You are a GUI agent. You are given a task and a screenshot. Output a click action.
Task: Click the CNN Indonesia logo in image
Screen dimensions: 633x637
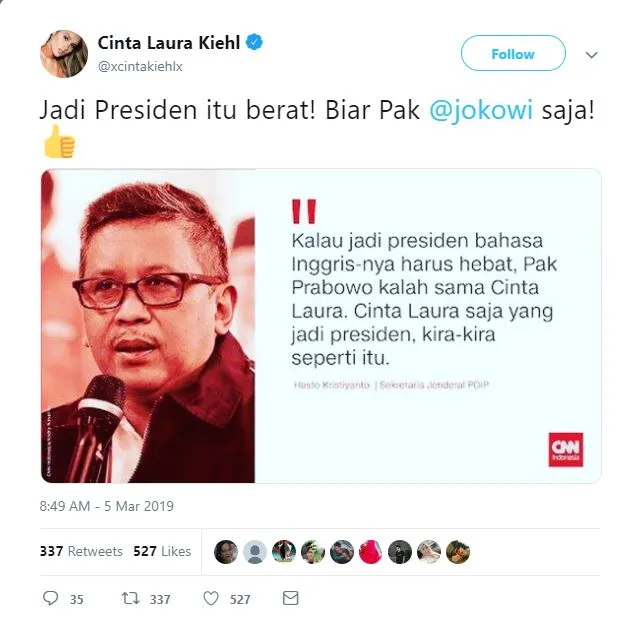pyautogui.click(x=566, y=450)
